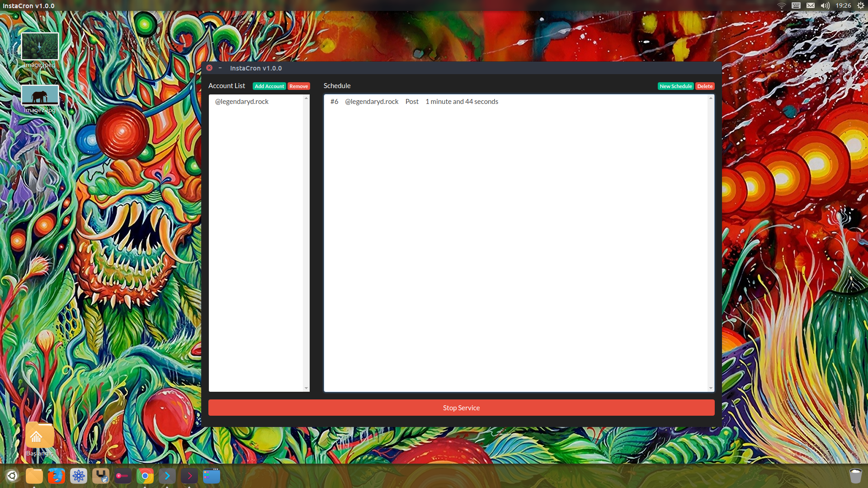Open the system settings gear menu
The image size is (868, 488).
click(861, 5)
